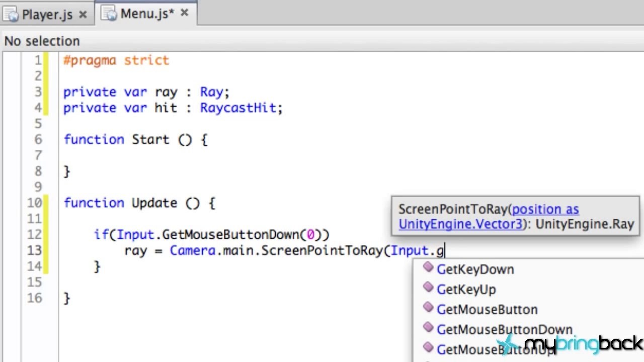Pick GetMouseButtonDown in completion list
The width and height of the screenshot is (644, 362).
(x=504, y=329)
